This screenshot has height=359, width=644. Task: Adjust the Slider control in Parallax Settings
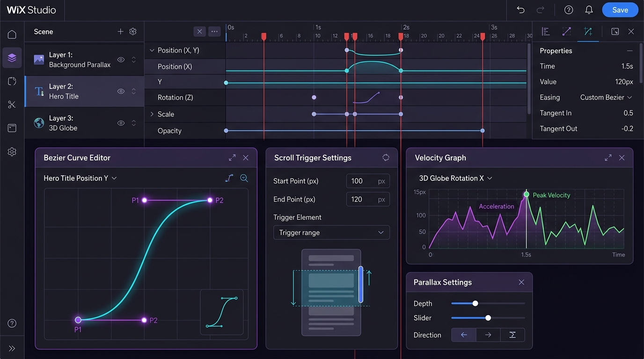pos(488,318)
